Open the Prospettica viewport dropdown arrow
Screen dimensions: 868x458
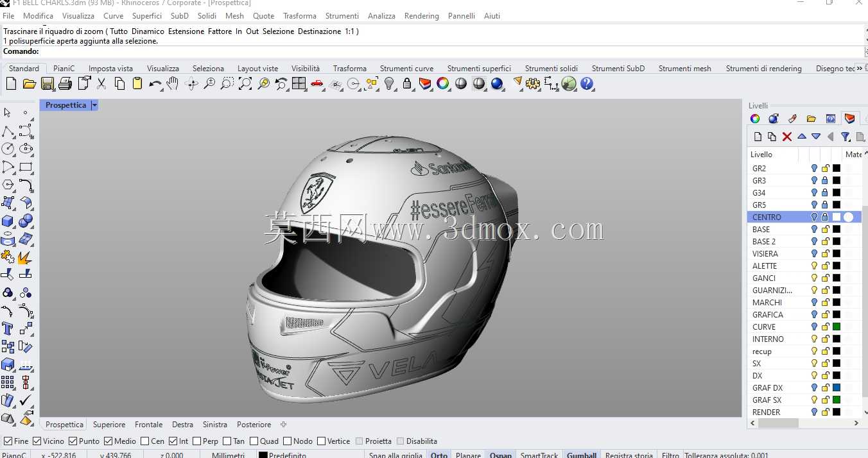click(94, 105)
